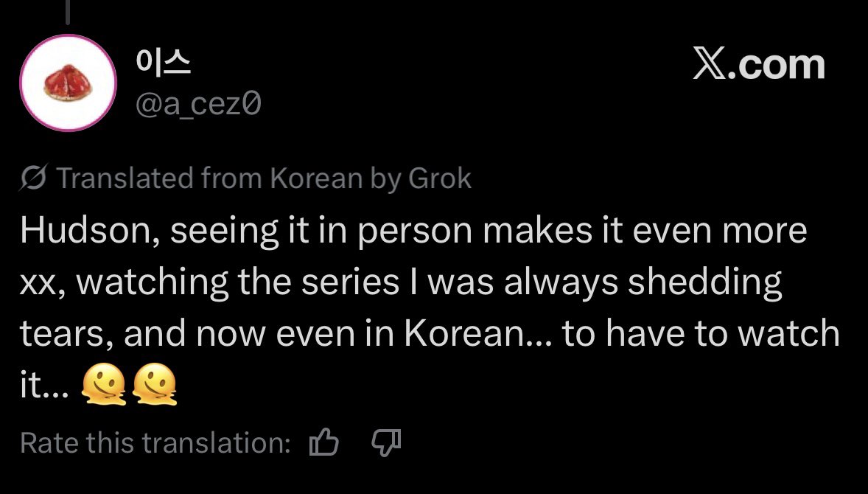The height and width of the screenshot is (494, 868).
Task: Click the word "Grok" in translation notice
Action: click(x=440, y=178)
